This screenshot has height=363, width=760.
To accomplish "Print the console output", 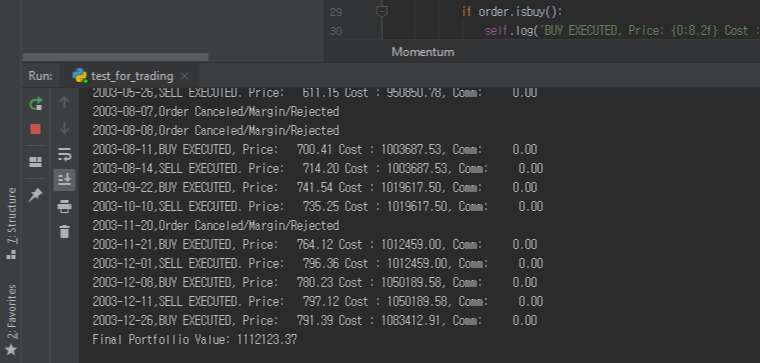I will [x=64, y=207].
